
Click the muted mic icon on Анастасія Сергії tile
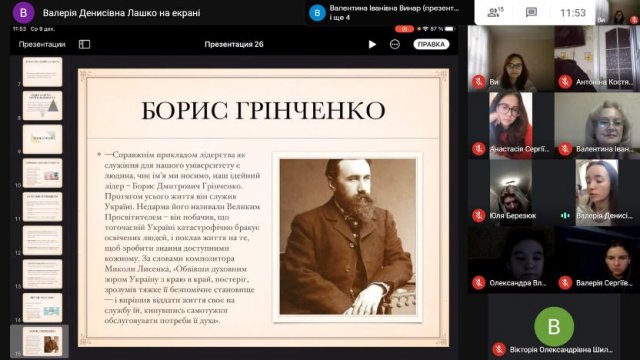pyautogui.click(x=478, y=149)
